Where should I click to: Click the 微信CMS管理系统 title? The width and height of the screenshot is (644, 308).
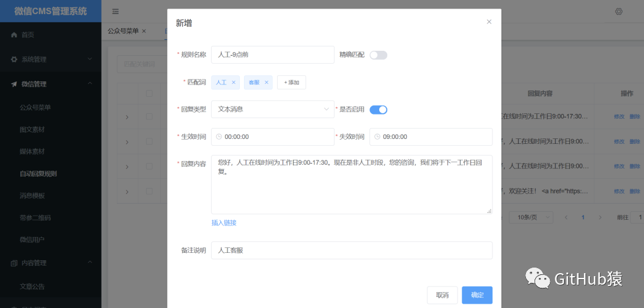tap(51, 11)
